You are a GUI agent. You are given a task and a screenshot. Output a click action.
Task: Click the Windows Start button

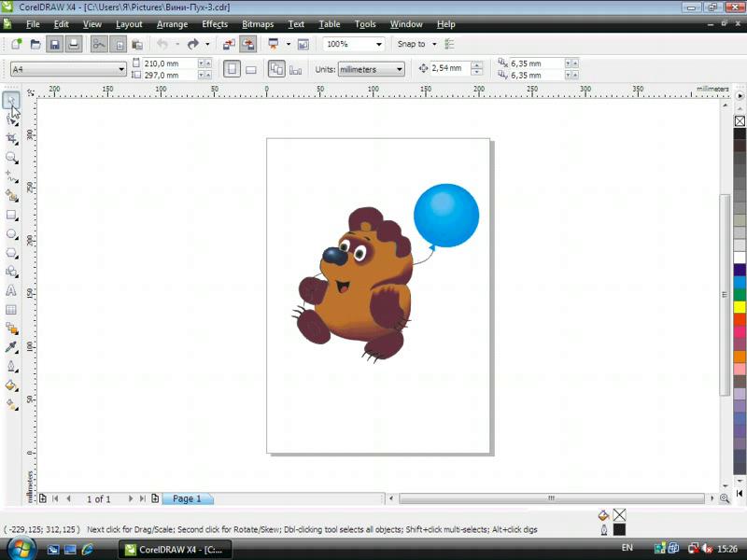(x=21, y=549)
